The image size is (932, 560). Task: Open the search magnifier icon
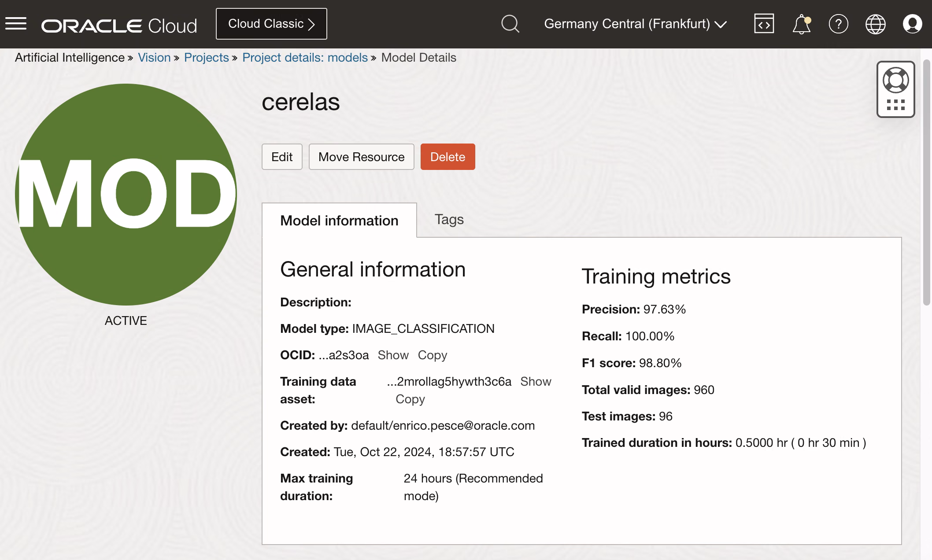[510, 24]
